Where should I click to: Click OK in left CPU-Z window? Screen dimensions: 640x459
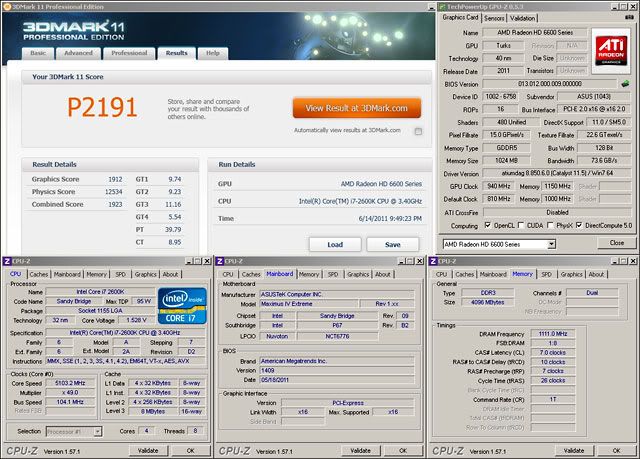tap(191, 450)
